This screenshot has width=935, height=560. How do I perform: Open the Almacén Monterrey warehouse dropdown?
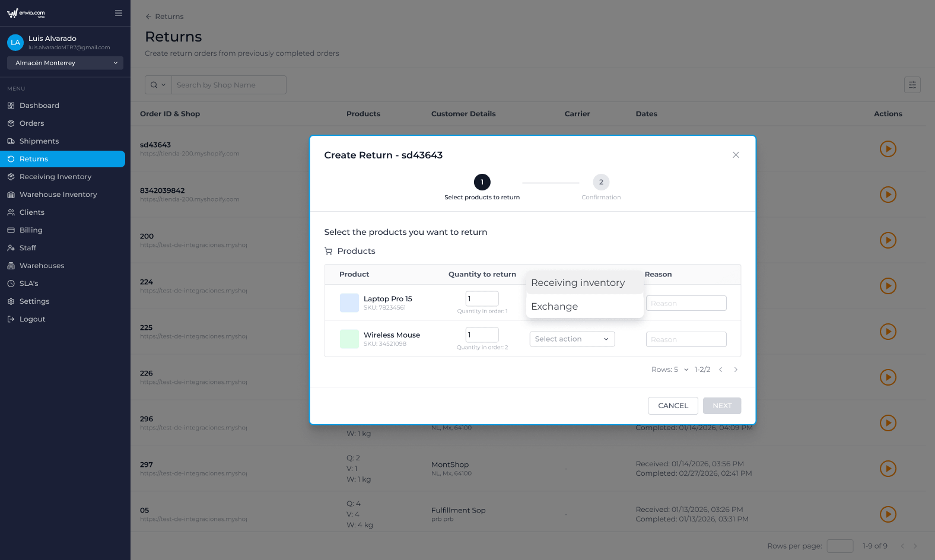click(65, 63)
